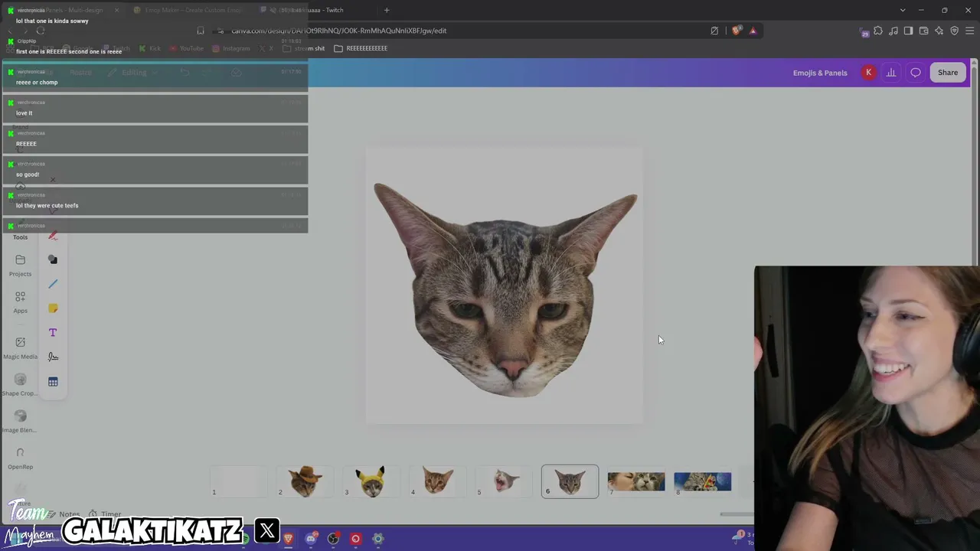Open the OpenRep app

21,458
